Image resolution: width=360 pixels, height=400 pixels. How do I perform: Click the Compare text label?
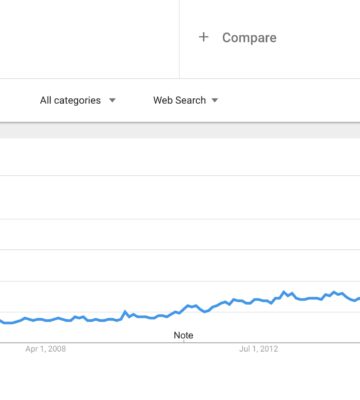(x=249, y=38)
